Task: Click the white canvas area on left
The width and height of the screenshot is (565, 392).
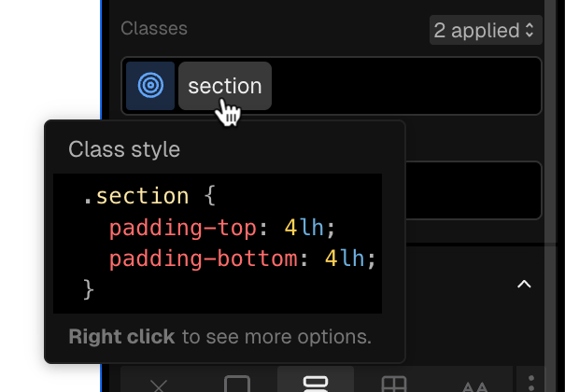Action: [49, 60]
